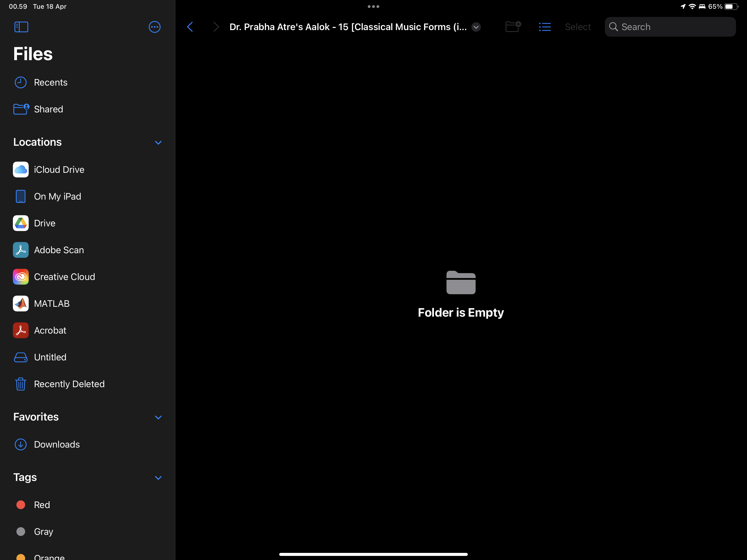
Task: Open folder title dropdown chevron
Action: point(476,27)
